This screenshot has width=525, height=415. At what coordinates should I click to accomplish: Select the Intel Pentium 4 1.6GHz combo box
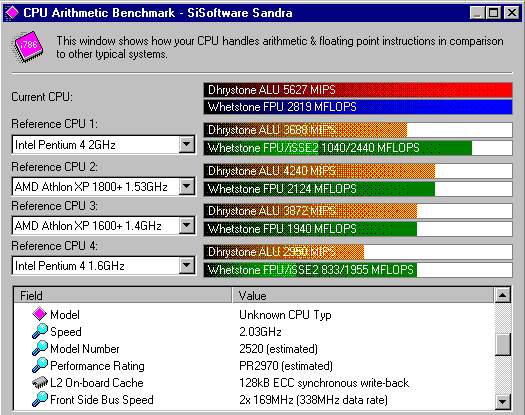[x=103, y=266]
